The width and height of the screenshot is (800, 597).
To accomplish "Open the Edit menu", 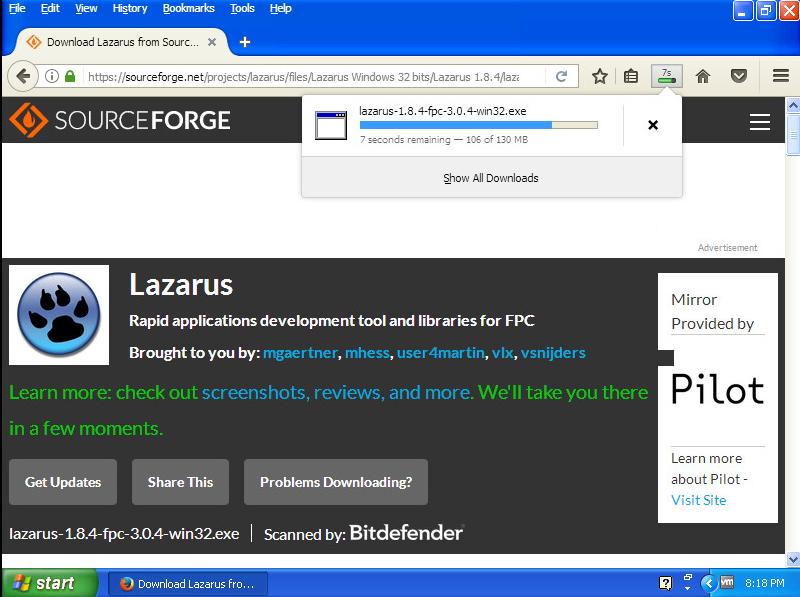I will [x=50, y=8].
